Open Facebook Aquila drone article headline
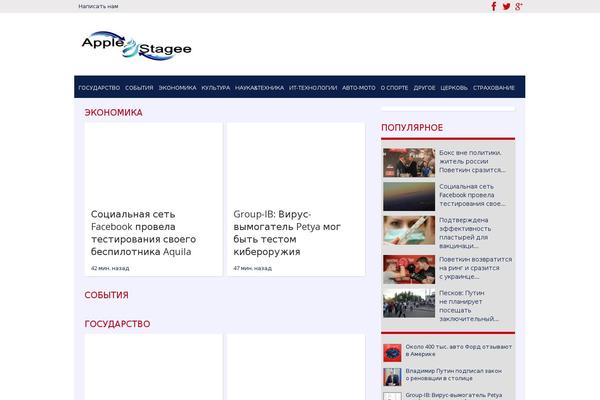The image size is (600, 400). 143,233
